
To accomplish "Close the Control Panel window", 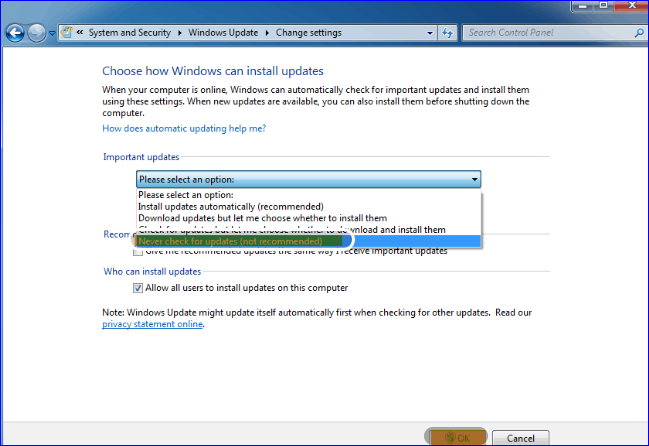I will click(x=632, y=6).
